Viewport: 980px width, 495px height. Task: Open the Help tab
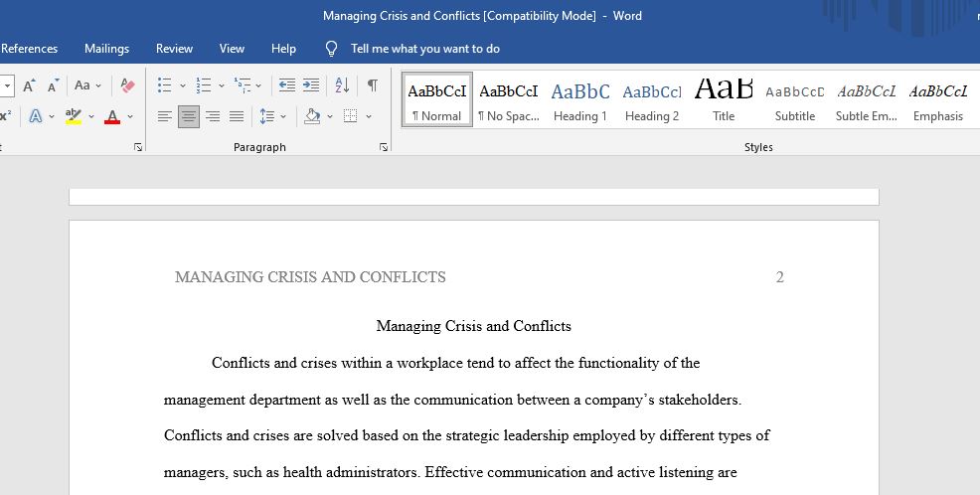click(x=283, y=49)
